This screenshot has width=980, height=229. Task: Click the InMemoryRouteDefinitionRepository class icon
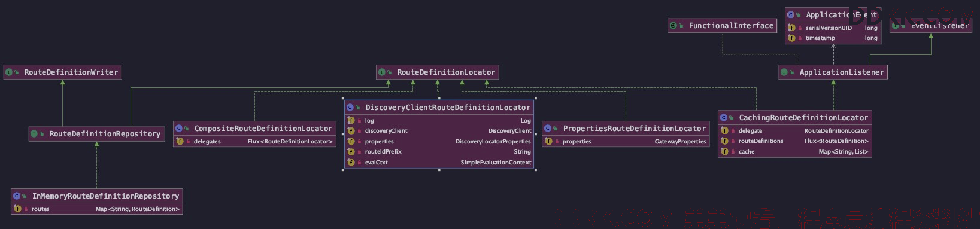click(x=17, y=196)
